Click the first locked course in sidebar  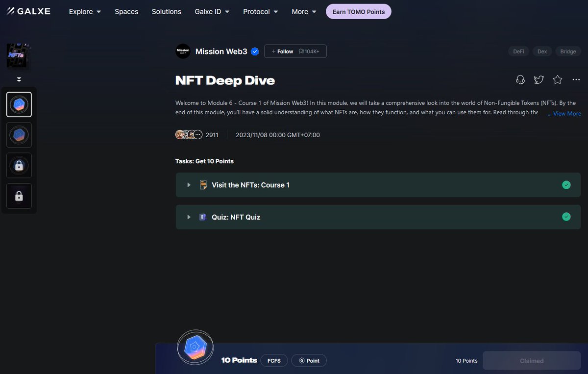pyautogui.click(x=19, y=166)
